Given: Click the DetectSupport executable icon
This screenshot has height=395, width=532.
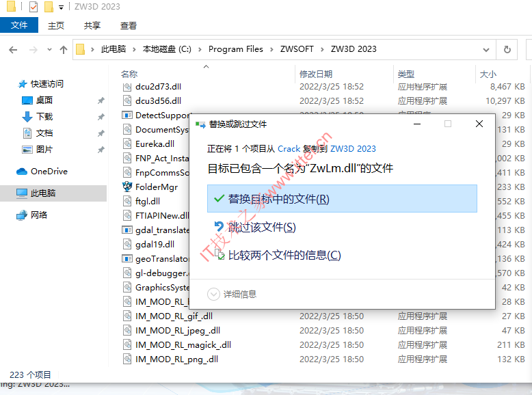Looking at the screenshot, I should tap(127, 115).
